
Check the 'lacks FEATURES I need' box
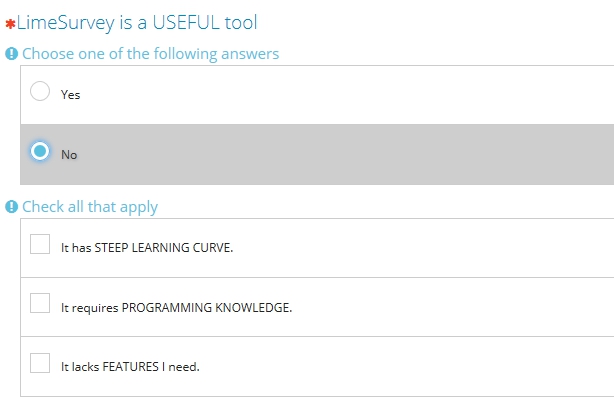click(40, 363)
